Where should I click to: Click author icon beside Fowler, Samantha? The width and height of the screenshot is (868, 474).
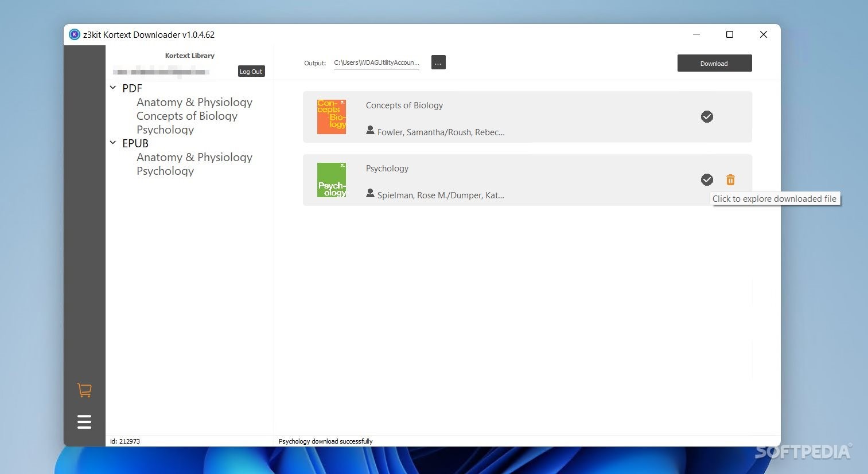(x=370, y=131)
